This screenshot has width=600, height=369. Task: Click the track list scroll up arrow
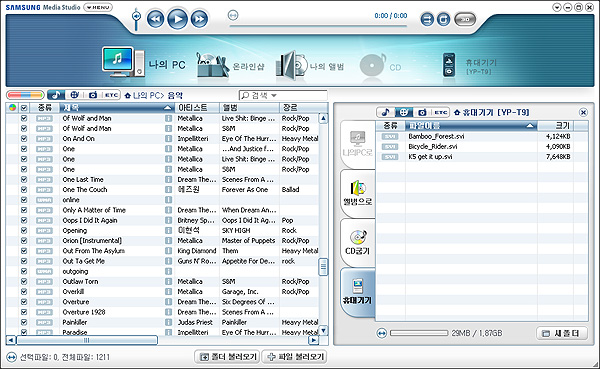(x=323, y=118)
